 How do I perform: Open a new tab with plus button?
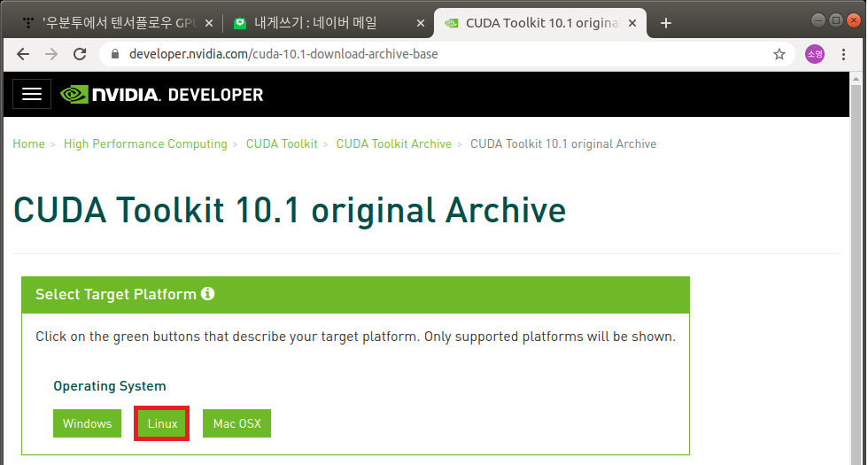pos(666,23)
